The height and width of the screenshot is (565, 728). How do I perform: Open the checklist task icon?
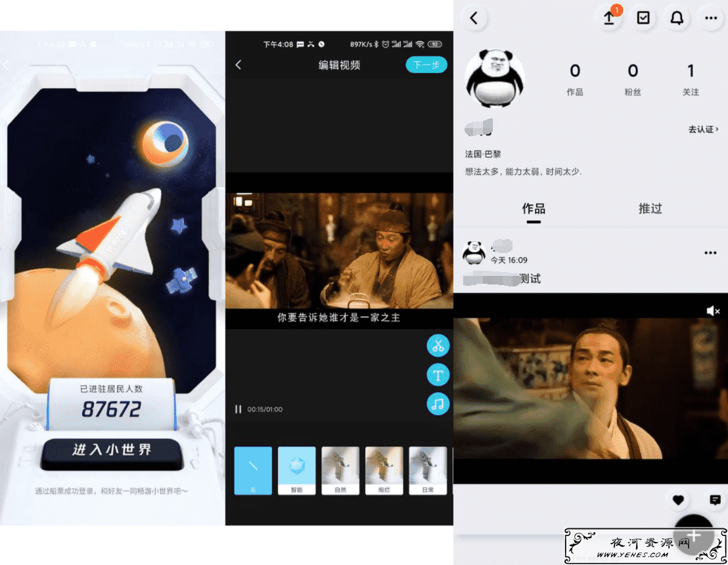(x=643, y=18)
